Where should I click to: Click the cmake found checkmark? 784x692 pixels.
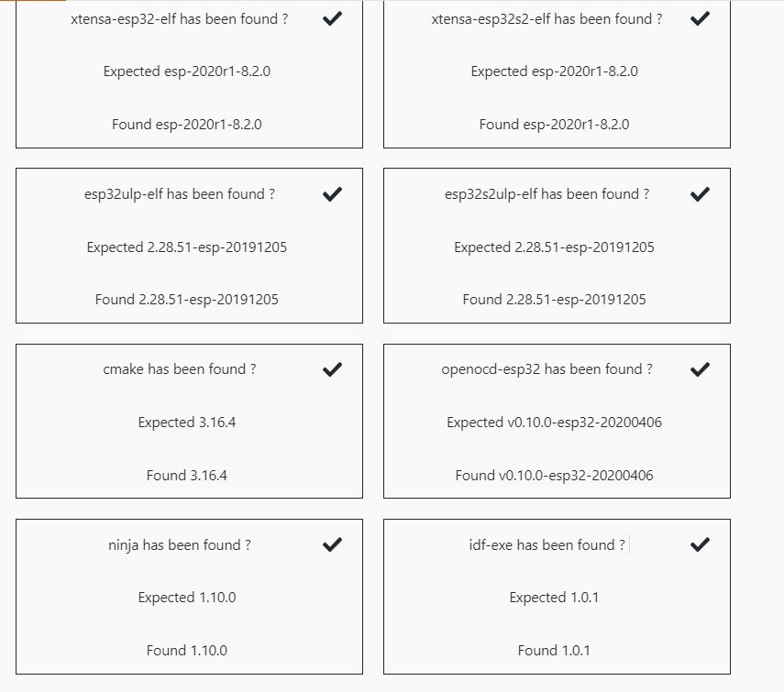(332, 369)
